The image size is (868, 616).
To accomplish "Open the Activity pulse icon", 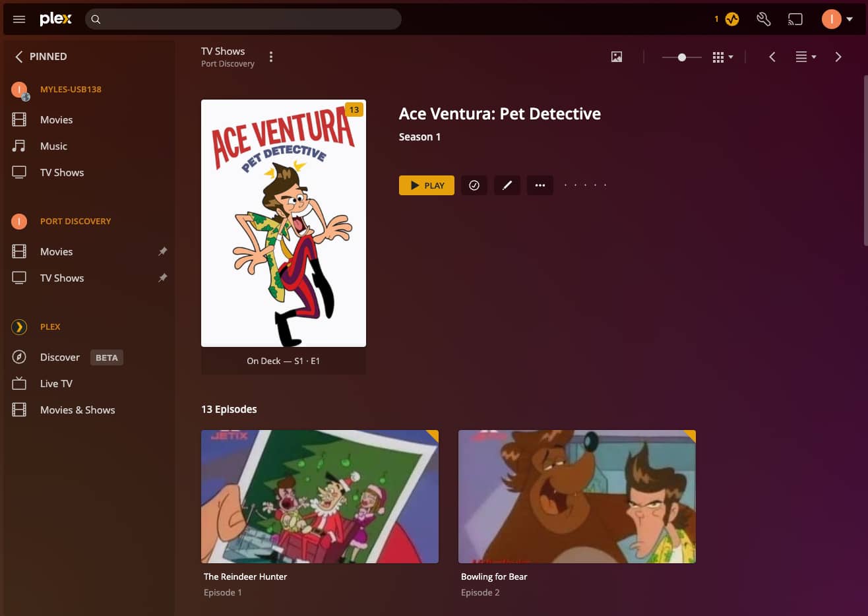I will 732,19.
